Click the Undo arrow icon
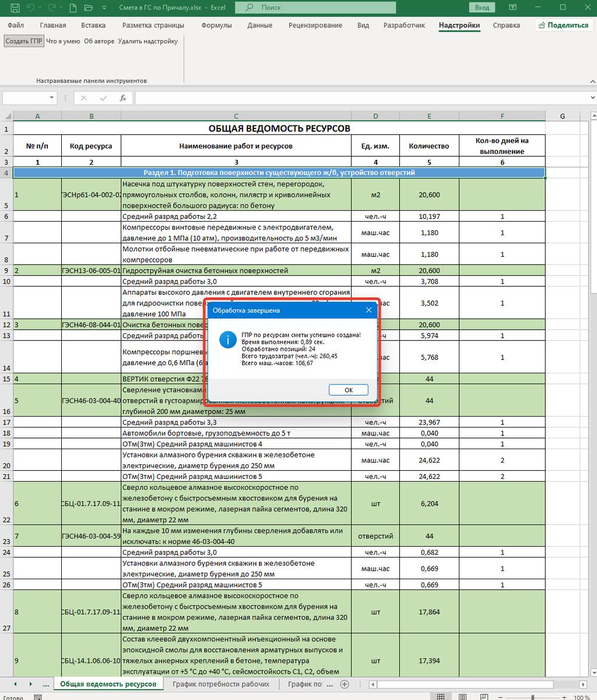Screen dimensions: 597x700 pos(31,8)
